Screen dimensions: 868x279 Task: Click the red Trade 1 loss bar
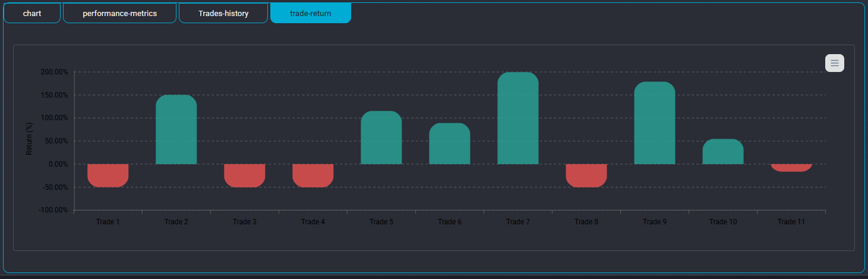coord(108,175)
